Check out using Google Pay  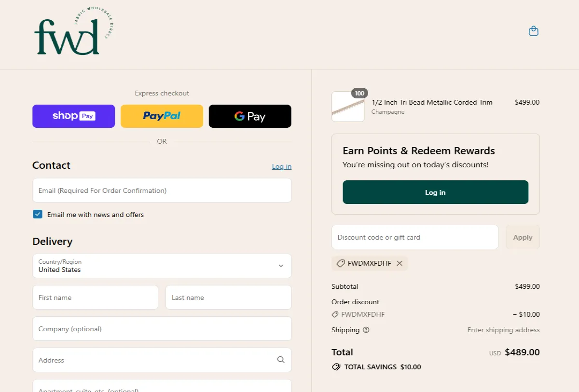point(250,116)
